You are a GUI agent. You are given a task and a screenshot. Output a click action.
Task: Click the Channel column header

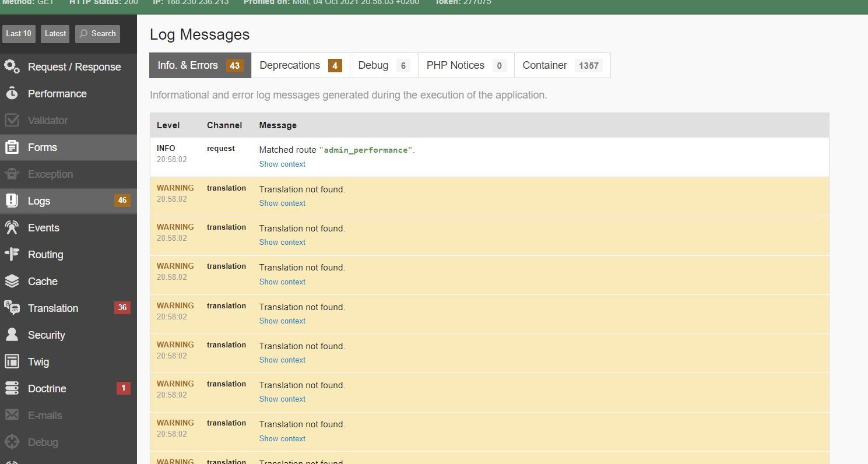click(x=224, y=125)
